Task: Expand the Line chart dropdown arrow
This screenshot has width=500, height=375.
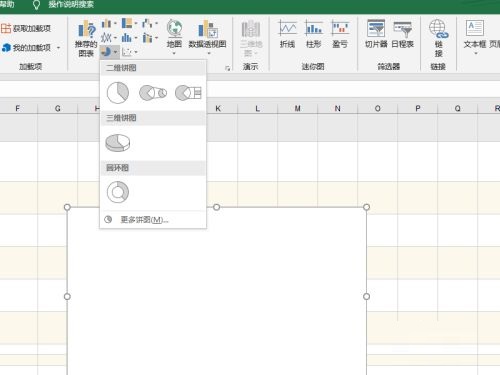Action: [115, 38]
